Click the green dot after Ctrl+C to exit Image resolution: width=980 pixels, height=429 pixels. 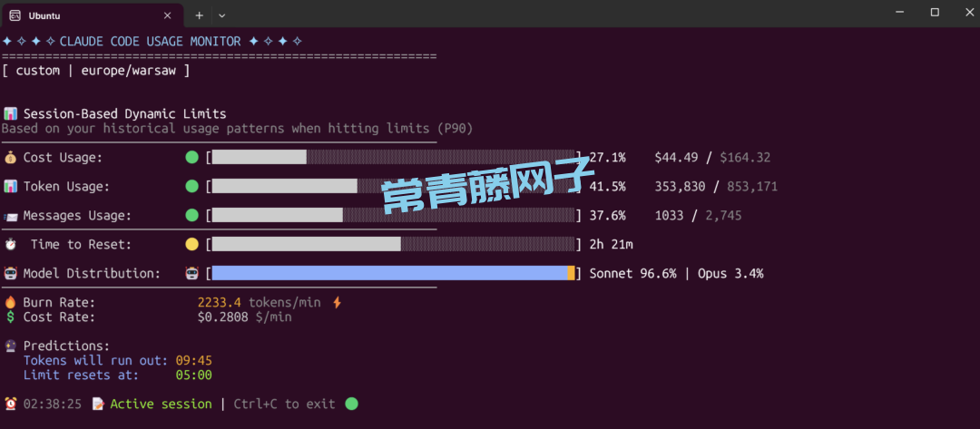coord(351,404)
